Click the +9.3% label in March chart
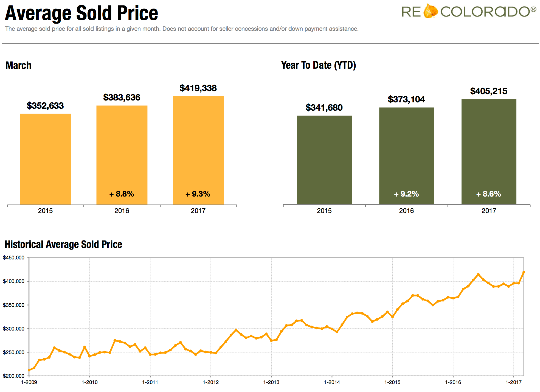Image resolution: width=540 pixels, height=392 pixels. pos(198,194)
